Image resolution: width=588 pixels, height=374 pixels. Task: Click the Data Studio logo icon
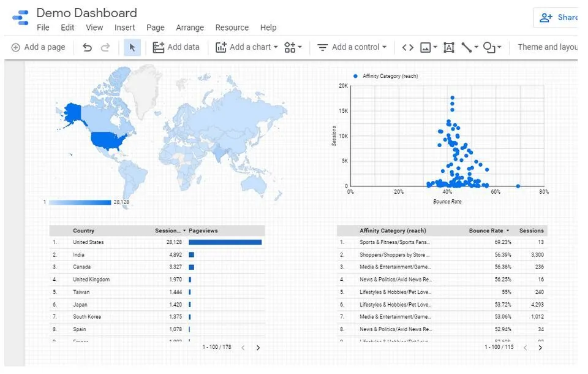(x=20, y=18)
